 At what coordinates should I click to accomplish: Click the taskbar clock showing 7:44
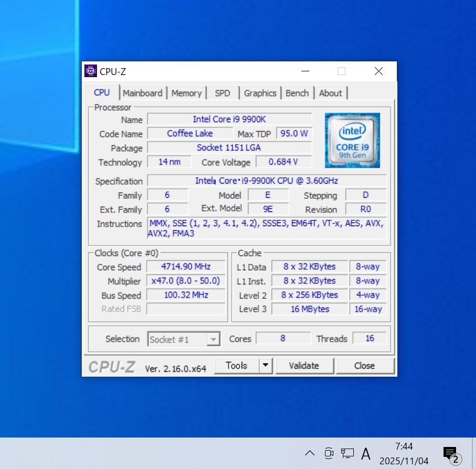[404, 453]
